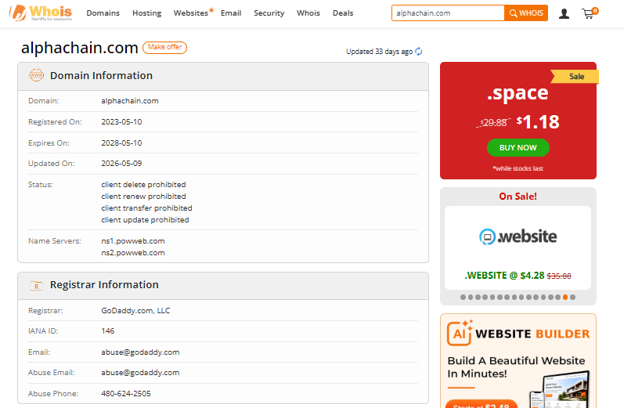This screenshot has width=624, height=408.
Task: Click the Make offer button
Action: coord(165,47)
